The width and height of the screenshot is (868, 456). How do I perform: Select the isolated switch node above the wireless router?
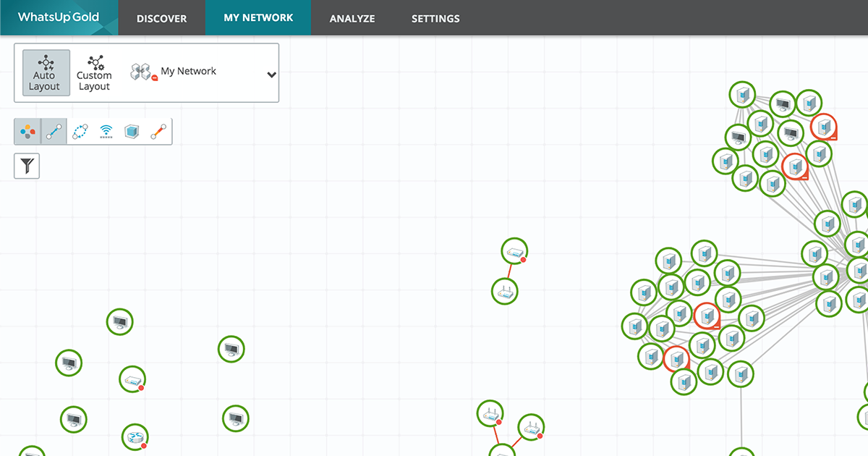(514, 252)
